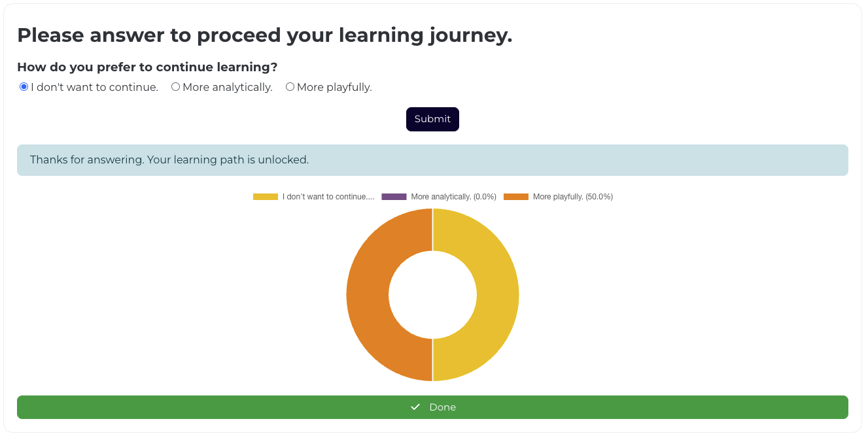868x436 pixels.
Task: Click the "More playfully." option label text
Action: pos(334,87)
